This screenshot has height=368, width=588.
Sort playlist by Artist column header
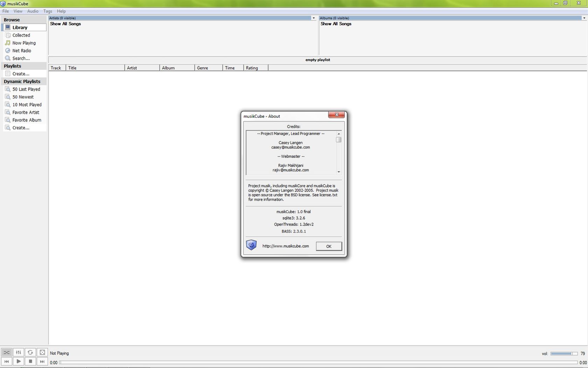tap(142, 68)
